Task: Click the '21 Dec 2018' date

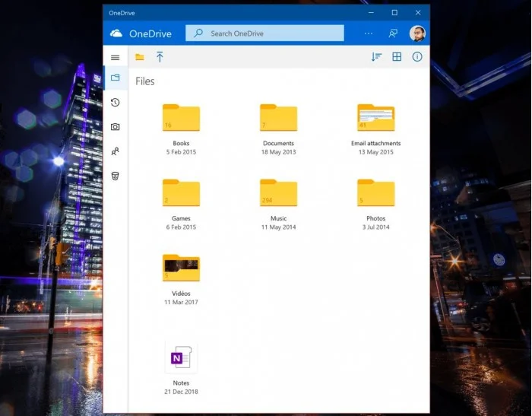Action: pyautogui.click(x=181, y=392)
